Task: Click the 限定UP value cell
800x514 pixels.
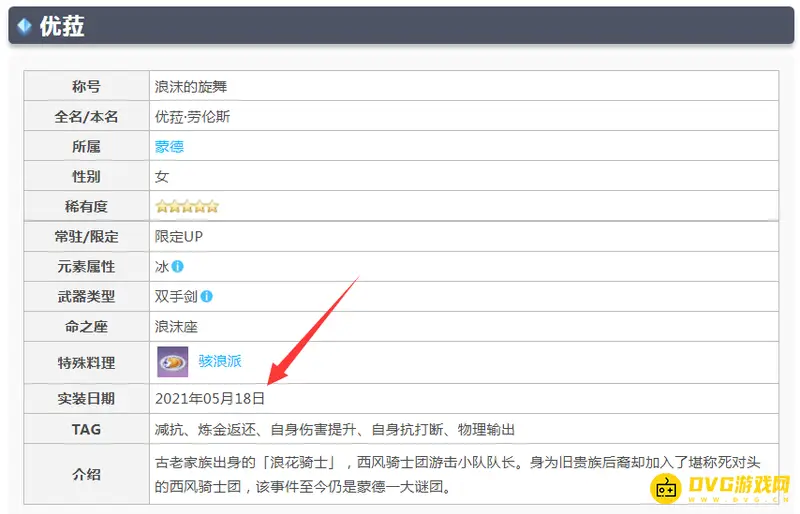Action: (179, 237)
